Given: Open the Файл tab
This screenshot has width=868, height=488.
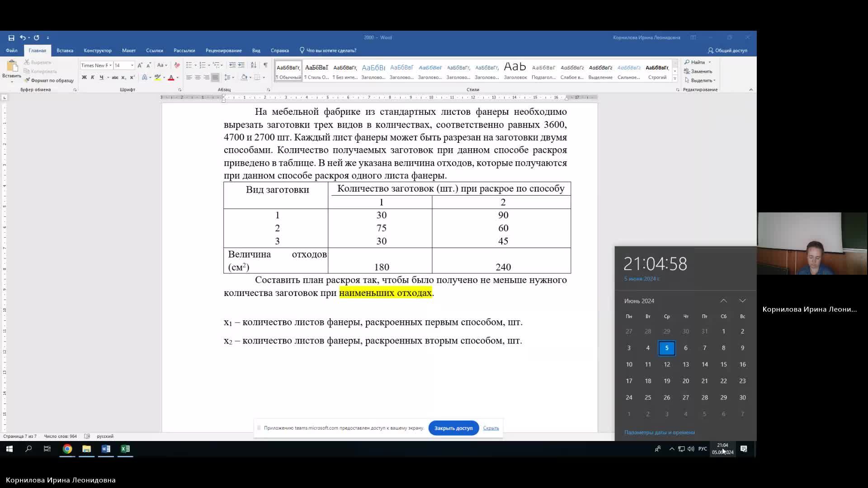Looking at the screenshot, I should [12, 51].
